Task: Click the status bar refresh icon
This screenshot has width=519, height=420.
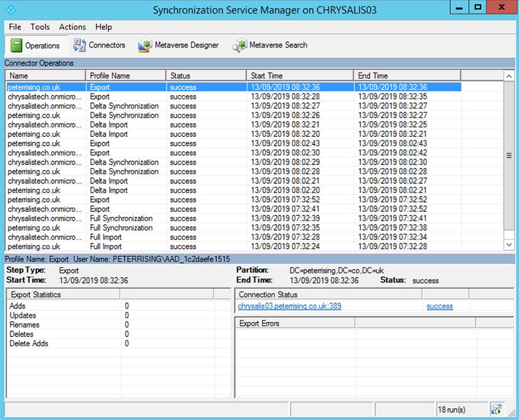Action: tap(496, 409)
